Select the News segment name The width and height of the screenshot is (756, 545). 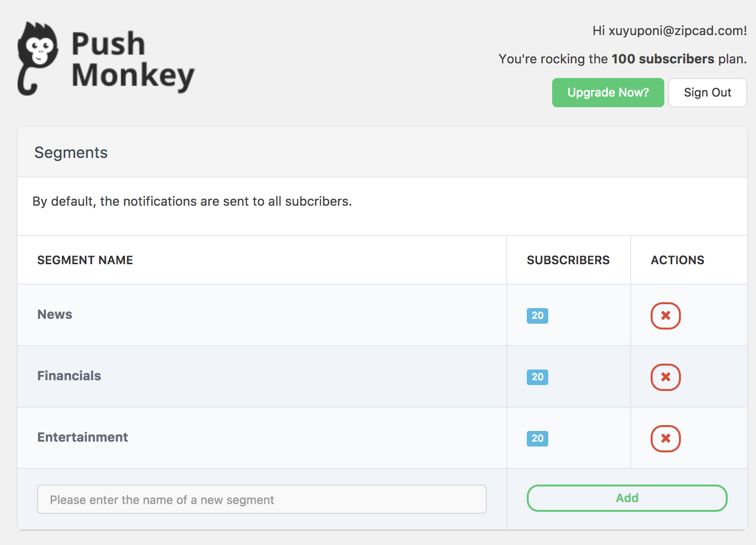(x=55, y=314)
